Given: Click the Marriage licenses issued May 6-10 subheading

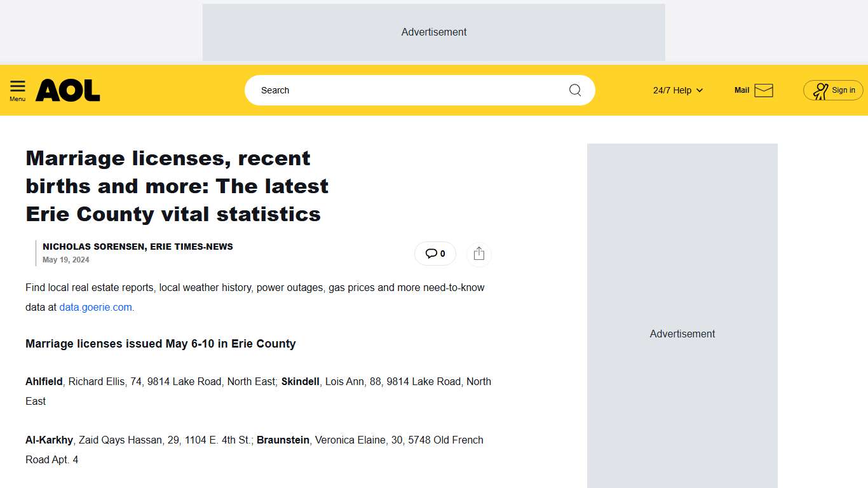Looking at the screenshot, I should pyautogui.click(x=160, y=344).
